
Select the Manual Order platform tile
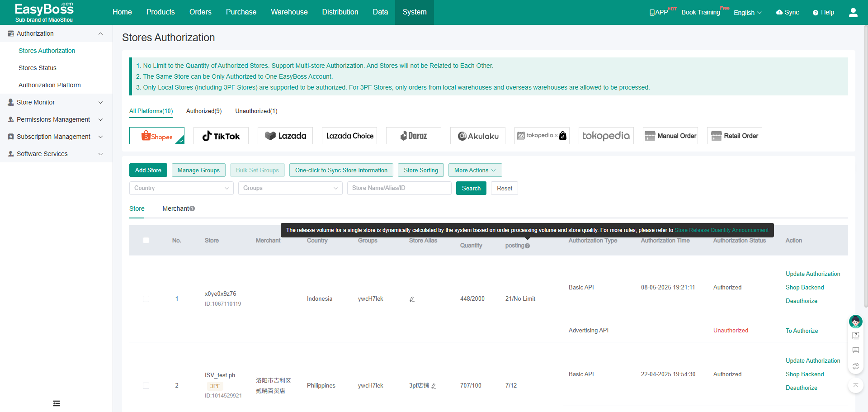point(670,136)
